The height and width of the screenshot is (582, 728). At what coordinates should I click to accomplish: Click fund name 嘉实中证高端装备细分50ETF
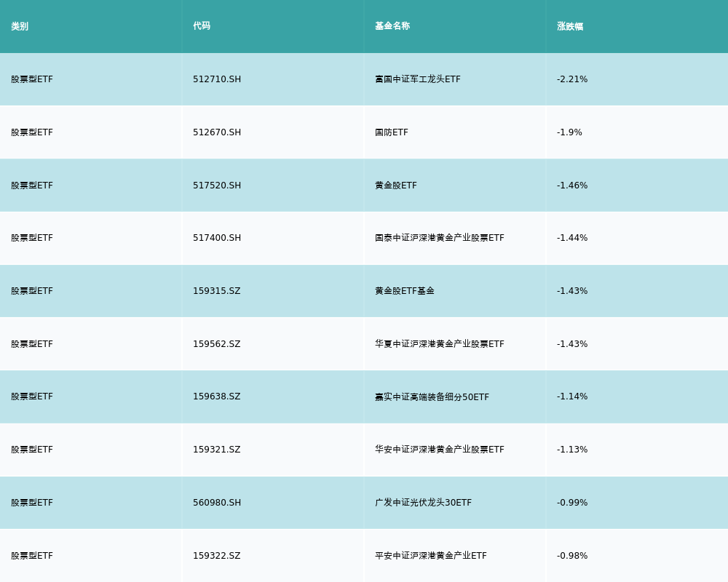[432, 396]
